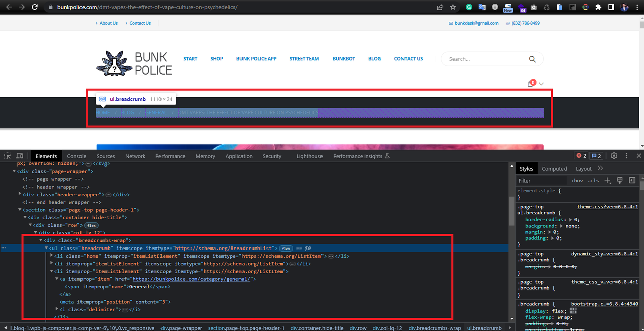
Task: Open the Grammarly extension icon
Action: pyautogui.click(x=469, y=7)
